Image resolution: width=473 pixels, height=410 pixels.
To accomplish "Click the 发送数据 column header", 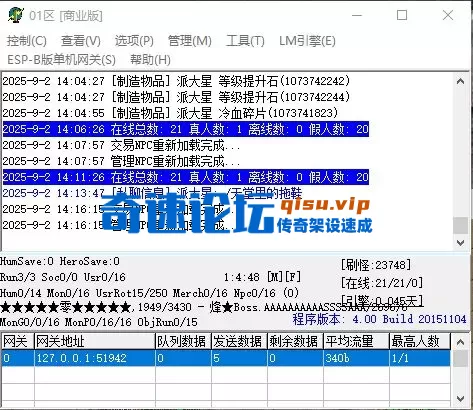I will 239,341.
